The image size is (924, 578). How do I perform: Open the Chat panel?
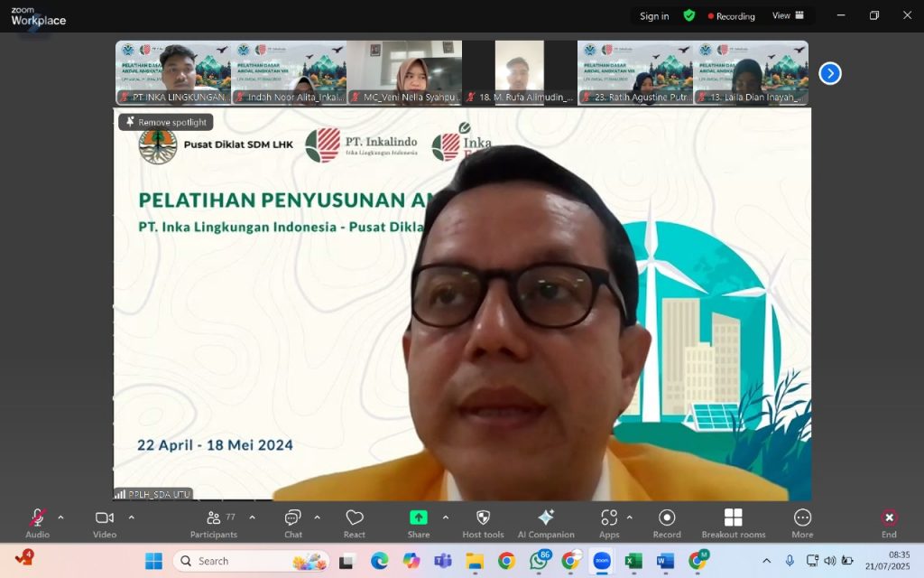pos(293,523)
